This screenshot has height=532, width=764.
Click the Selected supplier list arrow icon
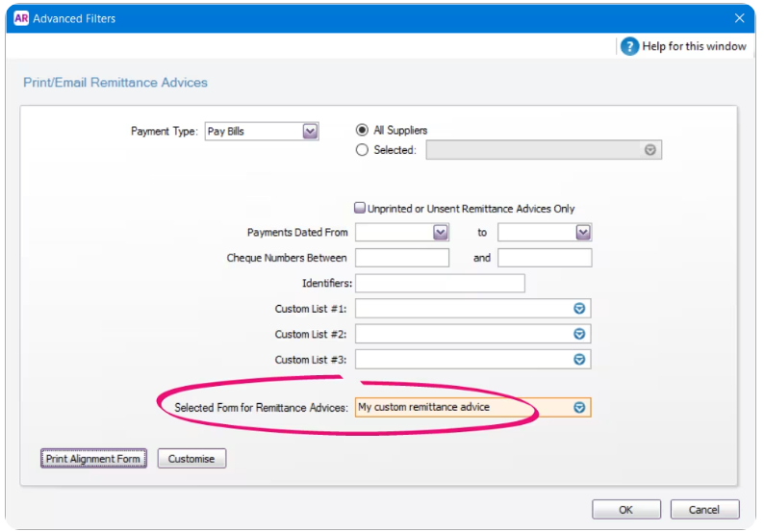coord(650,150)
